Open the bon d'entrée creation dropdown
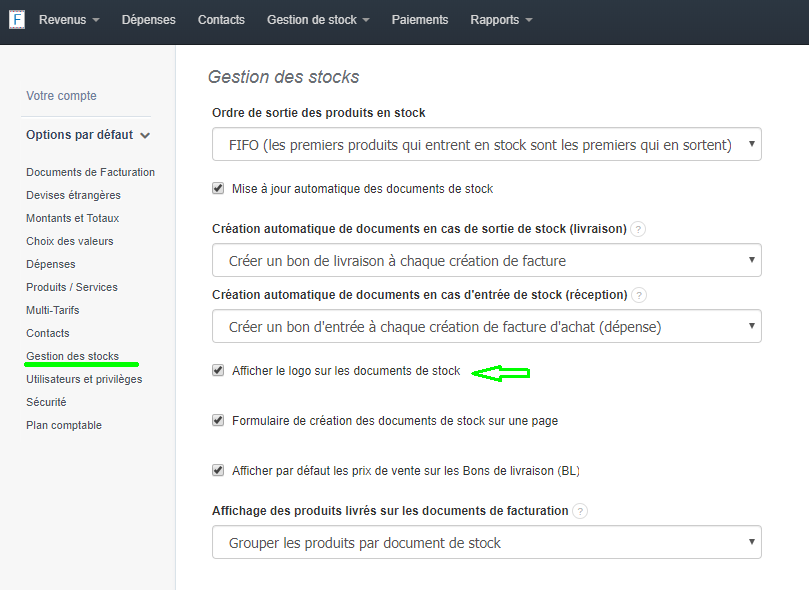The width and height of the screenshot is (809, 590). click(x=487, y=327)
